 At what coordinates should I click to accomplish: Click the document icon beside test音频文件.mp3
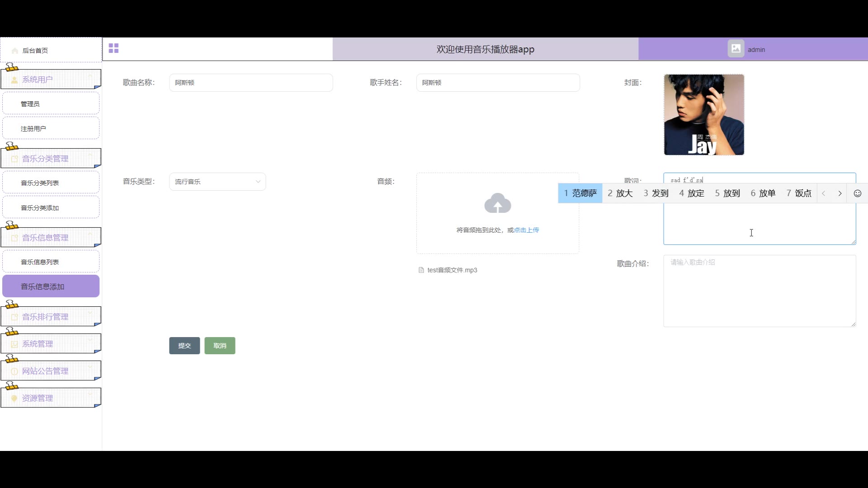click(421, 270)
